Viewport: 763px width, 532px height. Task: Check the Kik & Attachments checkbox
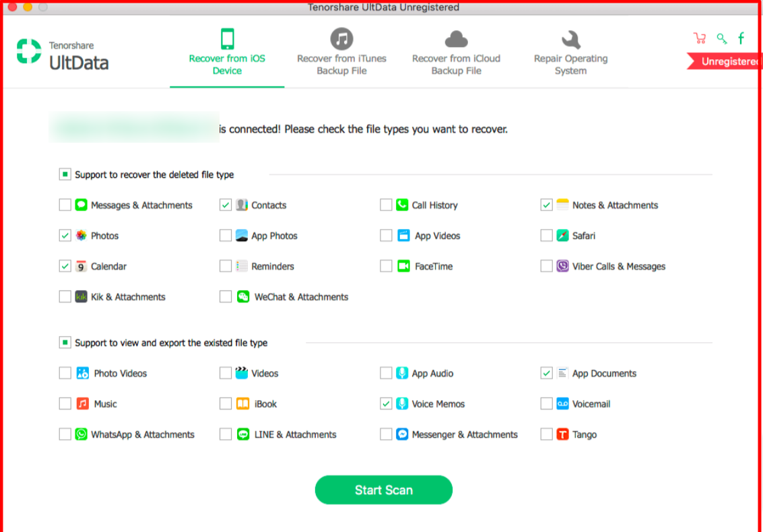tap(65, 296)
